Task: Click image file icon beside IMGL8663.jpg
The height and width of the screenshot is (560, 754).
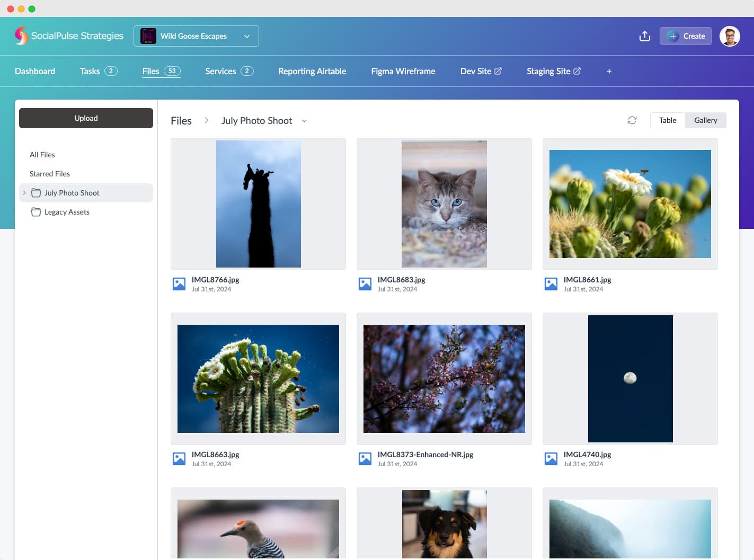Action: [x=179, y=459]
